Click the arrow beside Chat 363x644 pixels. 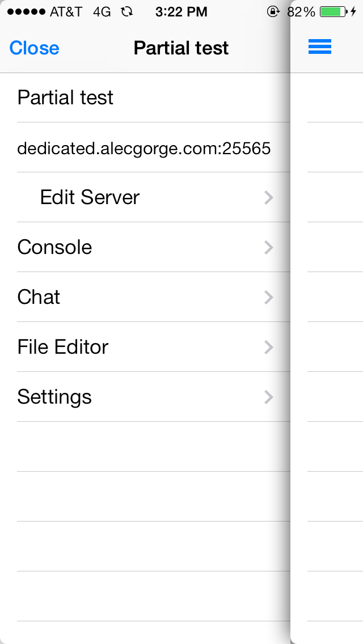pyautogui.click(x=269, y=297)
